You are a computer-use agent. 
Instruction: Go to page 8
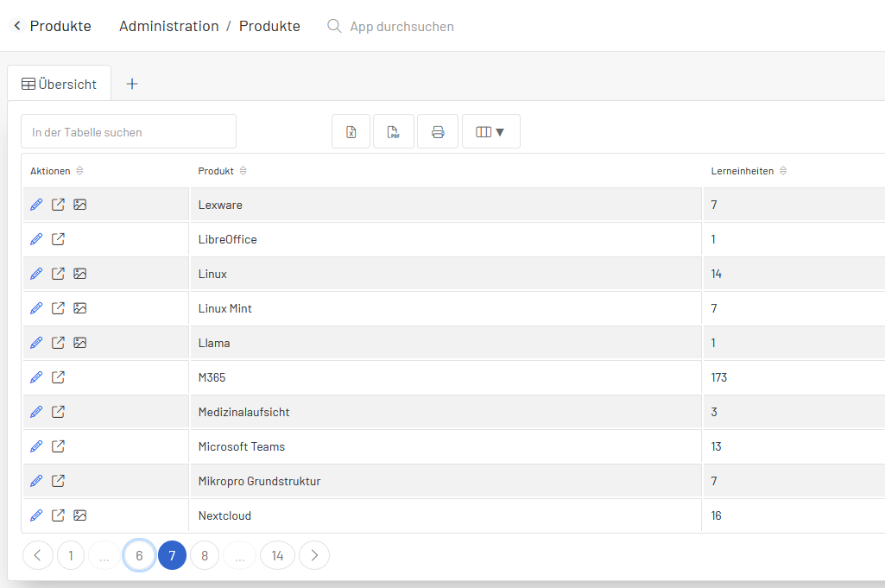click(205, 555)
